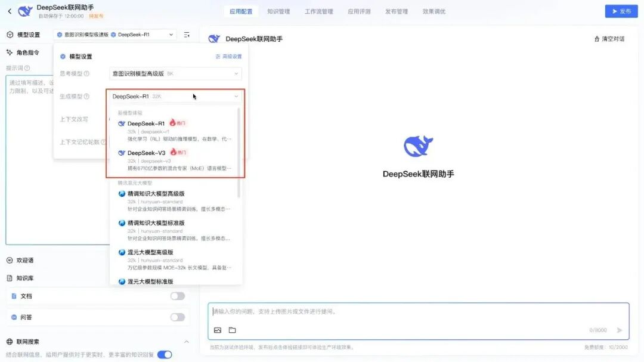Click the 模型设置 hexagon icon in sidebar
Image resolution: width=644 pixels, height=362 pixels.
coord(10,35)
